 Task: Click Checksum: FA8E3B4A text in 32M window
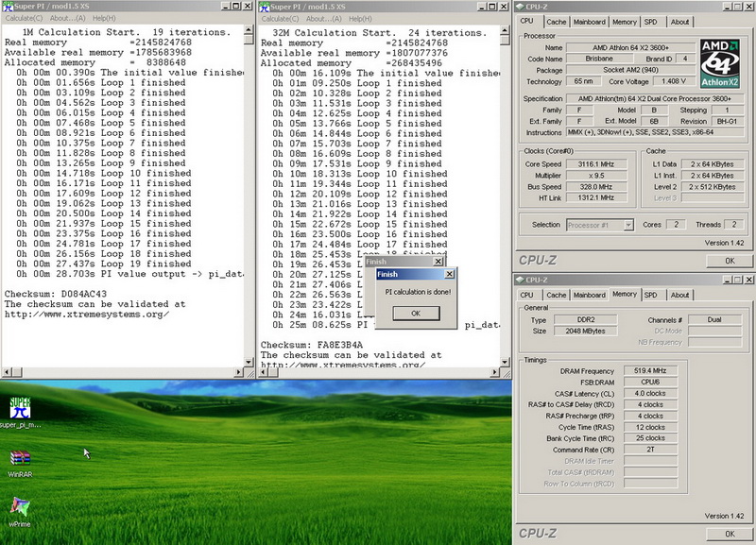(312, 345)
